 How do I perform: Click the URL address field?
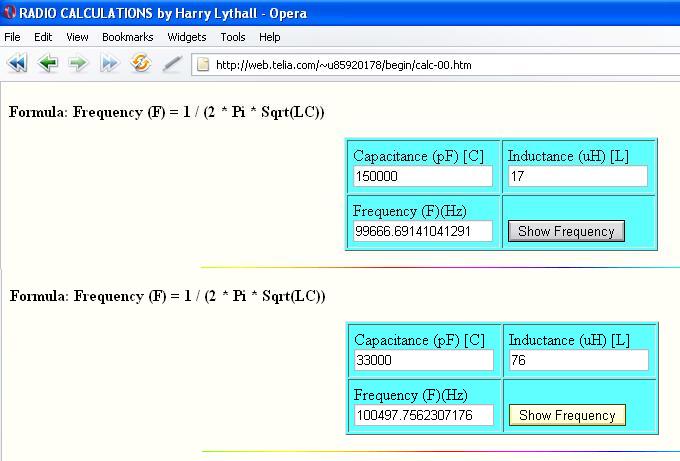tap(435, 65)
